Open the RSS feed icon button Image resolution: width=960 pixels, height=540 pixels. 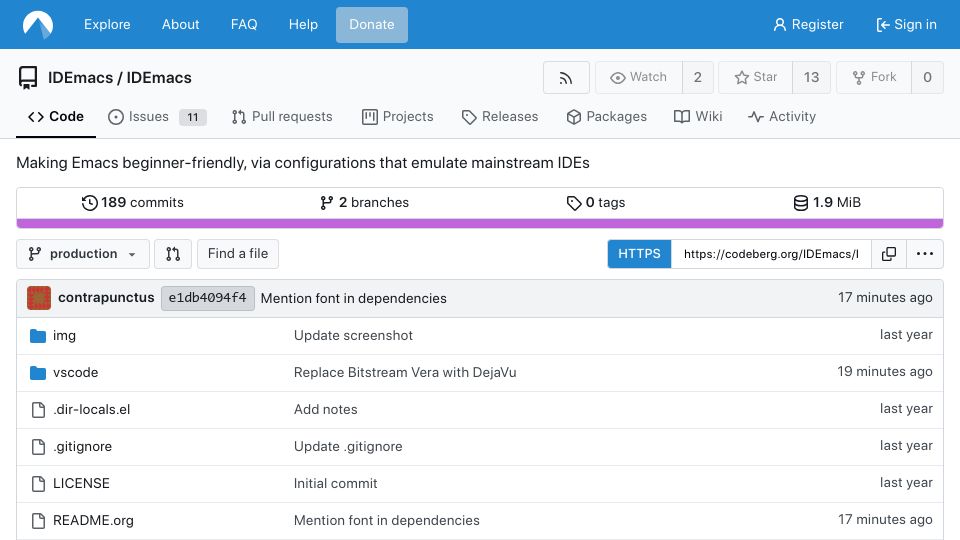(x=566, y=78)
